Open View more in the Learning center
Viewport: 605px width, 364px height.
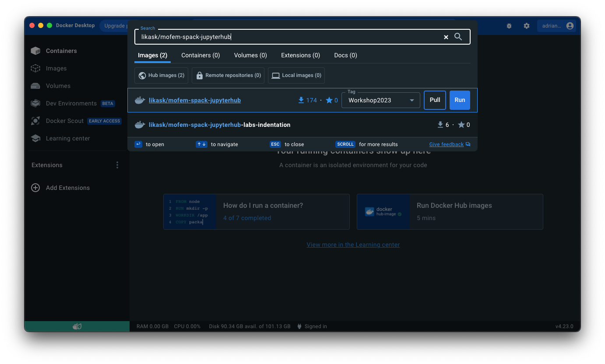tap(353, 245)
